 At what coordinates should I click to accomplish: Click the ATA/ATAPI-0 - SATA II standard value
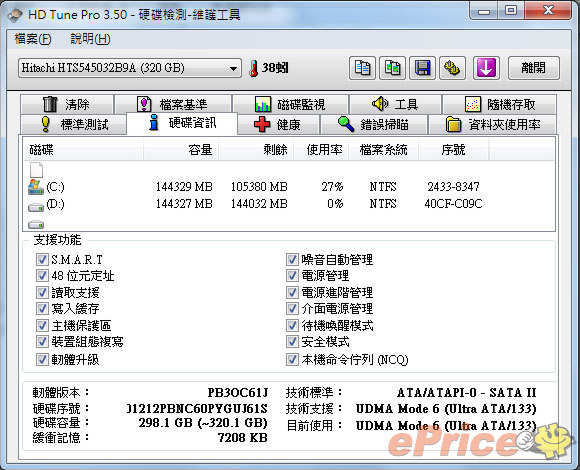pyautogui.click(x=466, y=392)
